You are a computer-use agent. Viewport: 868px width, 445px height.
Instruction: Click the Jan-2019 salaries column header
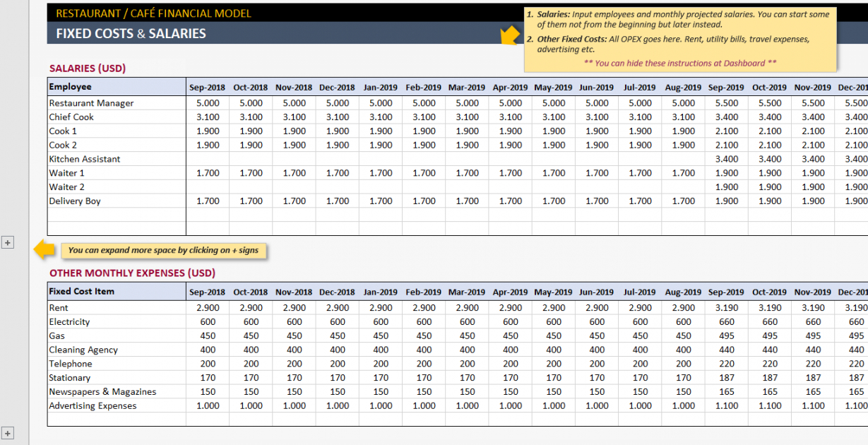(381, 88)
